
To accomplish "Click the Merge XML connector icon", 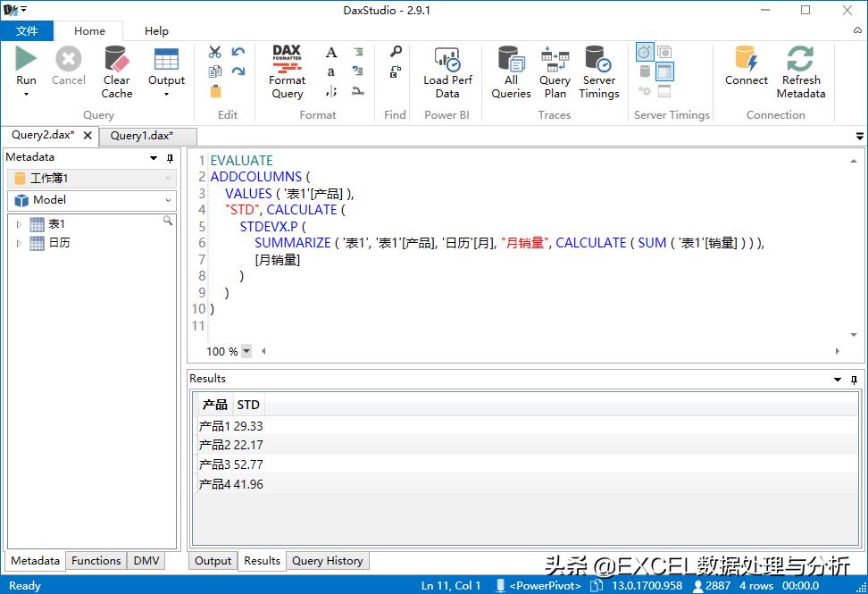I will point(358,91).
